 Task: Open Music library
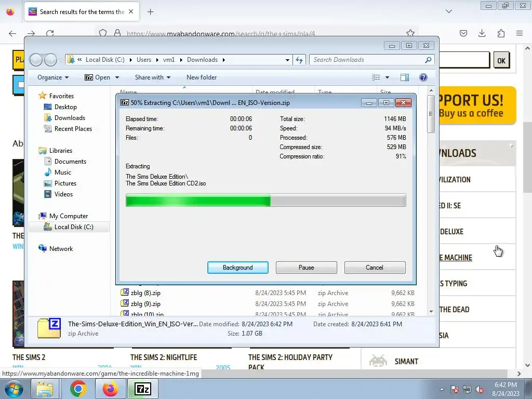(x=63, y=172)
